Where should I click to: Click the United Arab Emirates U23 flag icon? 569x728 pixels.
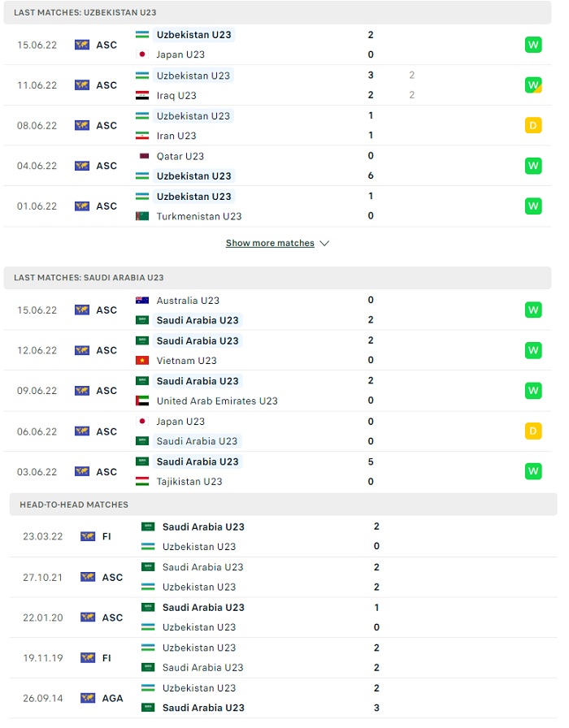[x=142, y=401]
